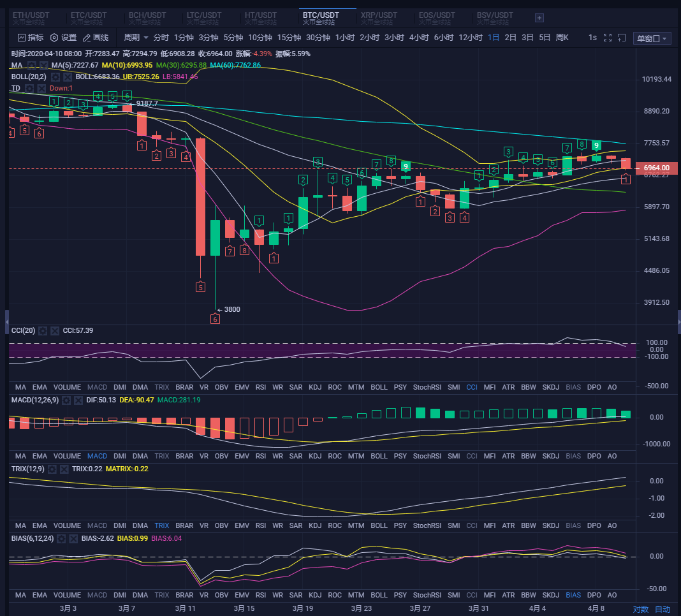Remove the MACD(12,26,9) indicator panel
The width and height of the screenshot is (681, 616).
tap(78, 400)
